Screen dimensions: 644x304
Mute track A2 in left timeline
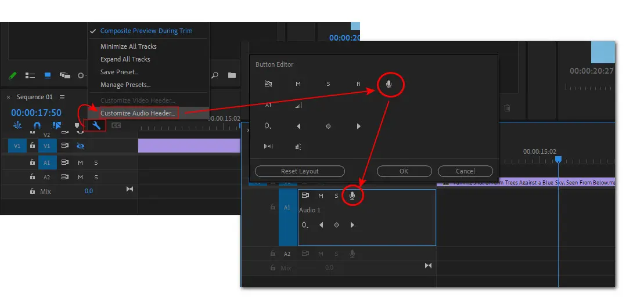point(81,177)
